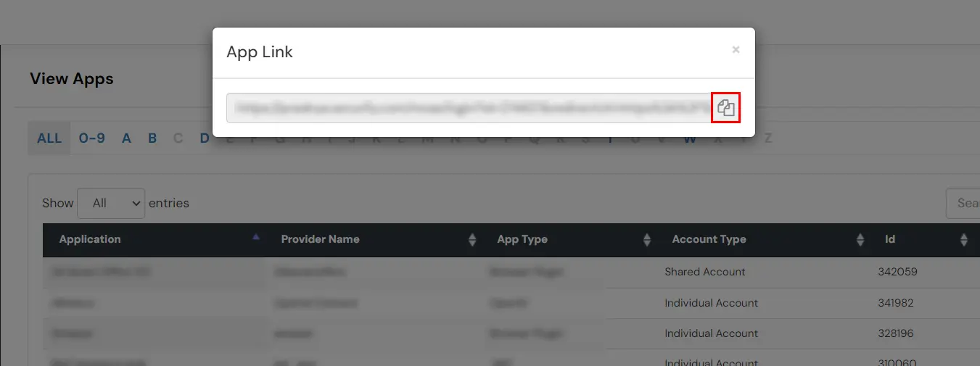The height and width of the screenshot is (366, 980).
Task: Sort by Provider Name arrows
Action: [x=472, y=240]
